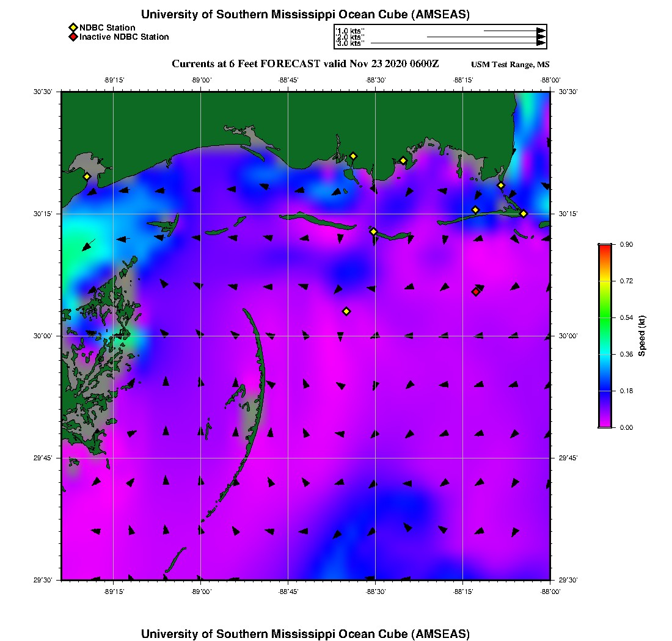Image resolution: width=672 pixels, height=641 pixels.
Task: Select the red inactive station marker on the map
Action: pyautogui.click(x=476, y=292)
